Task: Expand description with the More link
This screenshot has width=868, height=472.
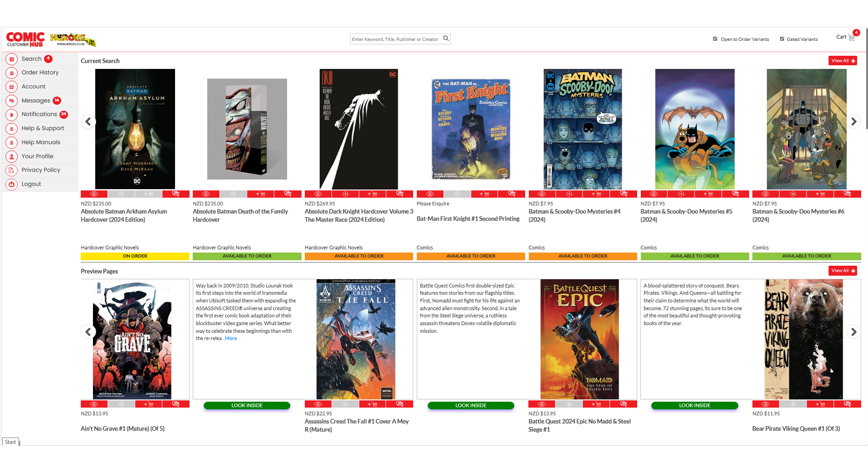Action: coord(231,339)
